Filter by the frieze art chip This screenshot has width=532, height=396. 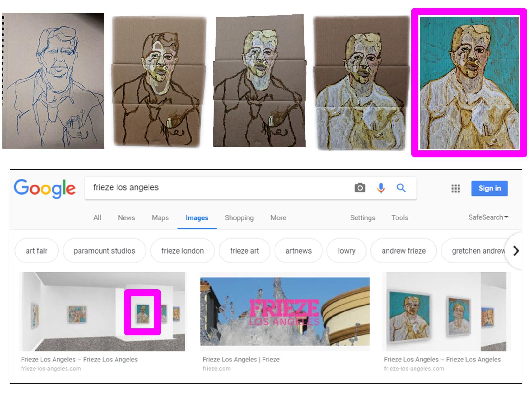tap(244, 251)
